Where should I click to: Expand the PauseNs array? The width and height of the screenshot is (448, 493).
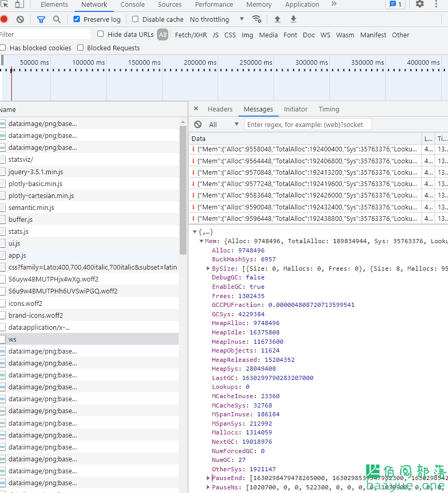pos(208,487)
